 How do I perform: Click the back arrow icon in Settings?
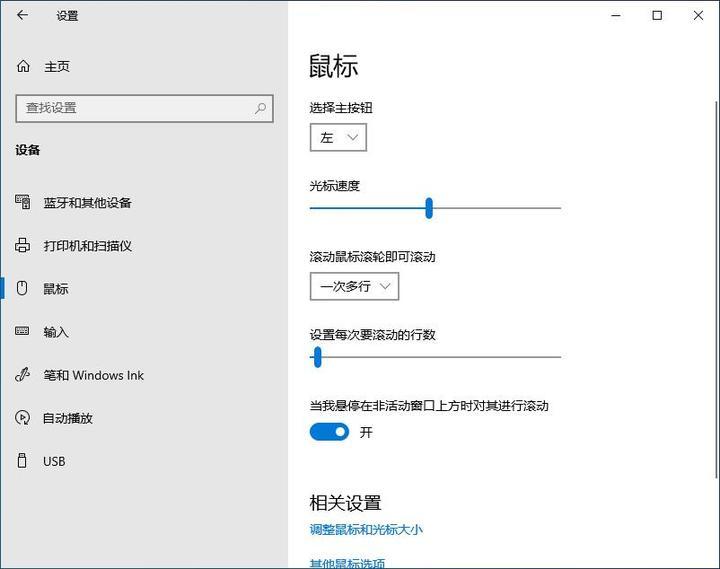tap(23, 15)
